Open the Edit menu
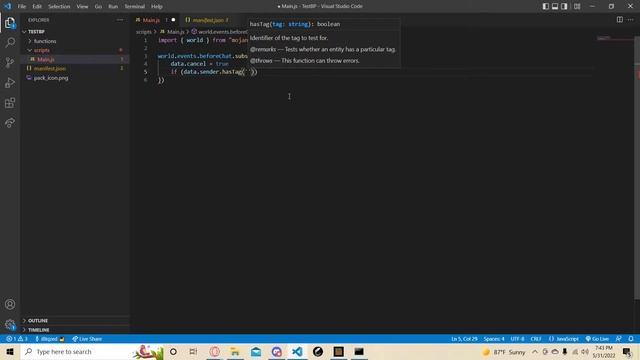Screen dimensions: 640x360 point(37,6)
